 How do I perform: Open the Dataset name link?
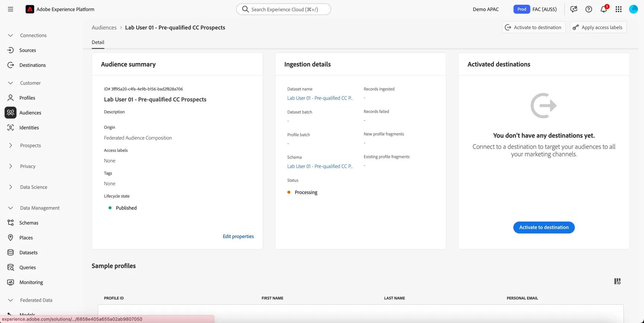(x=320, y=98)
